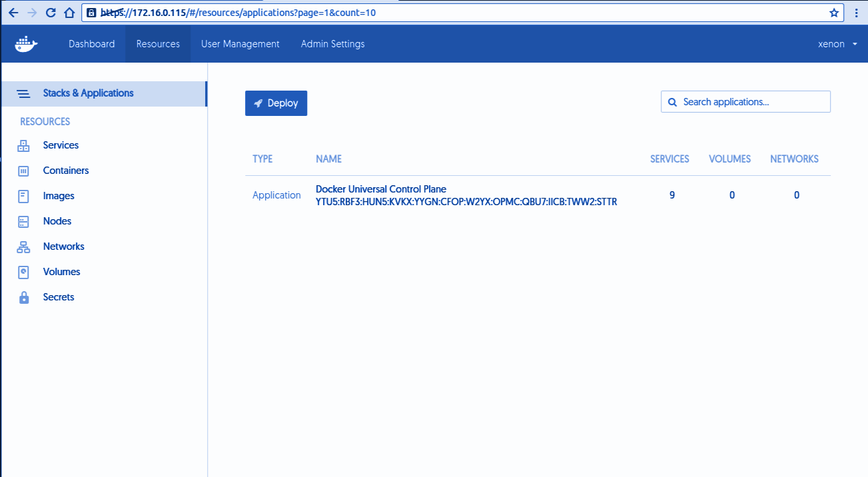Click the Stacks & Applications list icon

[23, 94]
